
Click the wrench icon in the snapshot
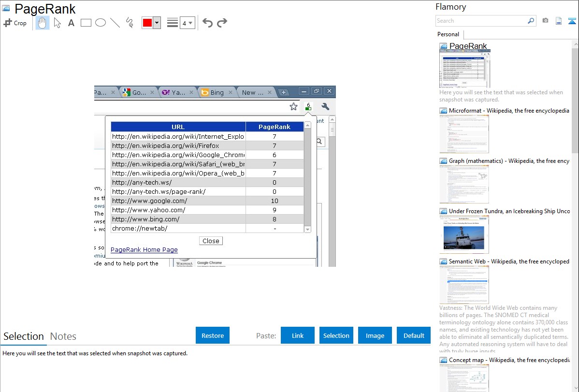(325, 107)
